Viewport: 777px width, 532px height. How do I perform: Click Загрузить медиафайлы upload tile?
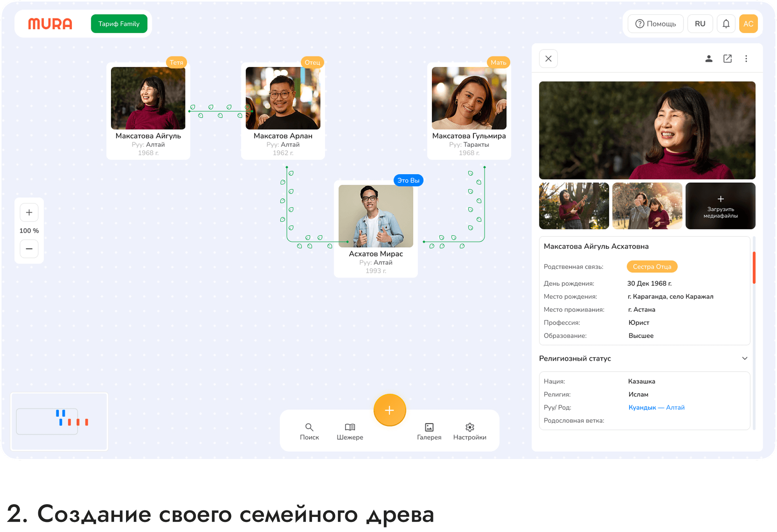coord(720,206)
